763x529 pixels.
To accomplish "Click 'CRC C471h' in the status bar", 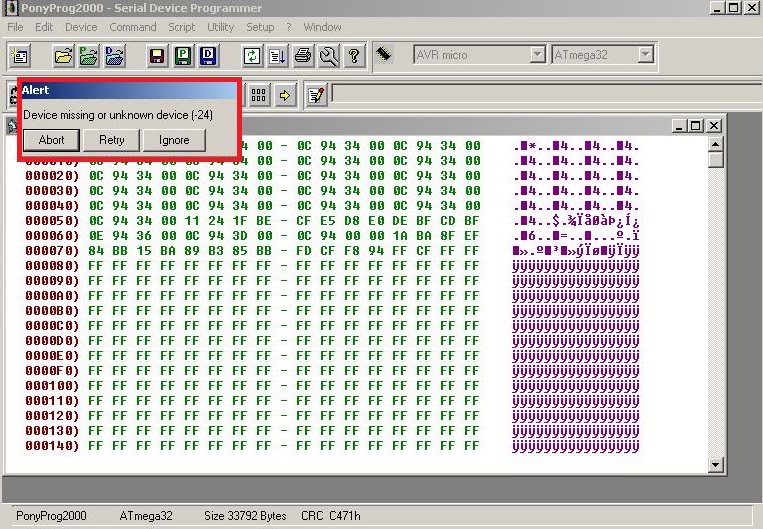I will 331,516.
